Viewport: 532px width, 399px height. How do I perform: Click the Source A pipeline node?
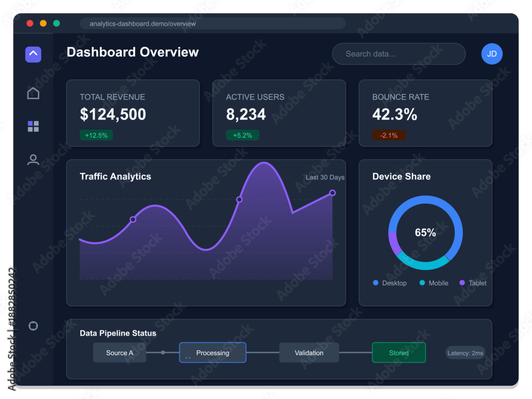120,353
